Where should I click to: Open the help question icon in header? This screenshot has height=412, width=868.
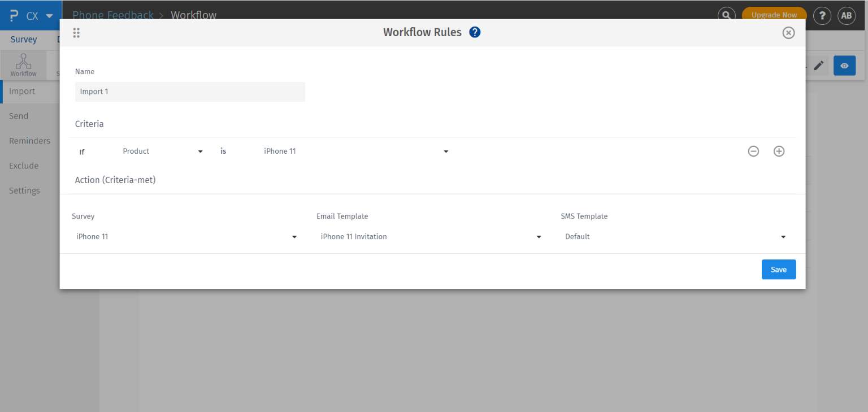[822, 15]
